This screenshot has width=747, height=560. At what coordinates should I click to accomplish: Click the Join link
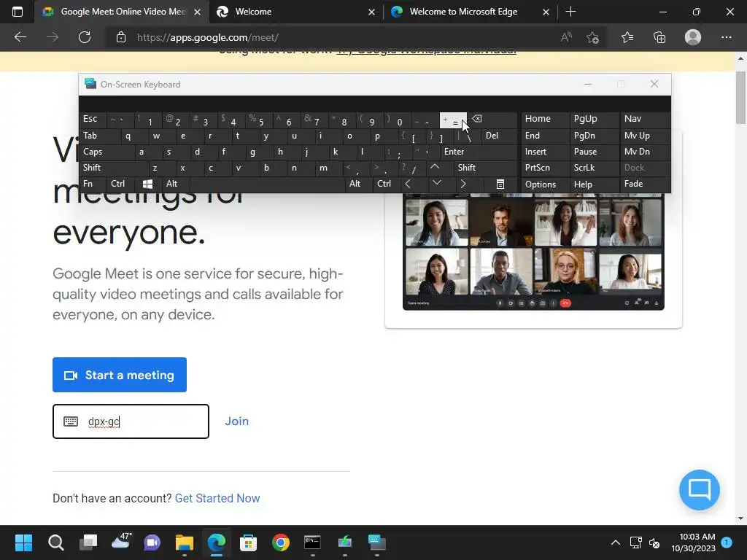pyautogui.click(x=237, y=421)
